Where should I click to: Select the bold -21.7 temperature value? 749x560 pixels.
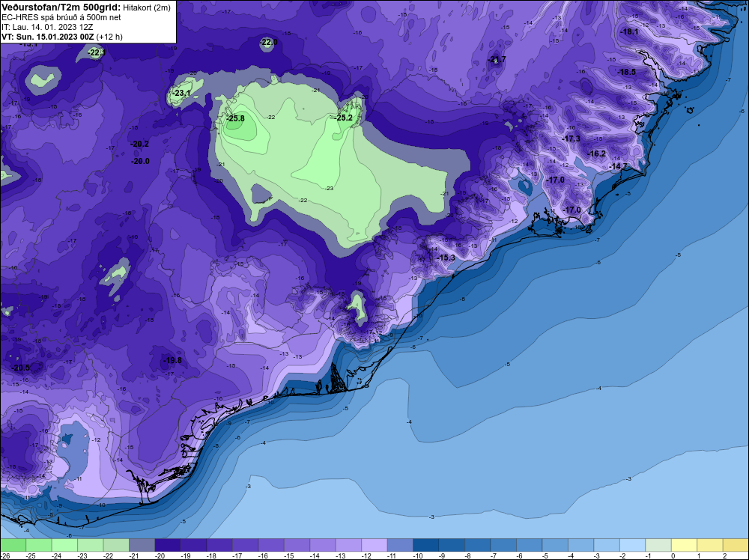[497, 60]
